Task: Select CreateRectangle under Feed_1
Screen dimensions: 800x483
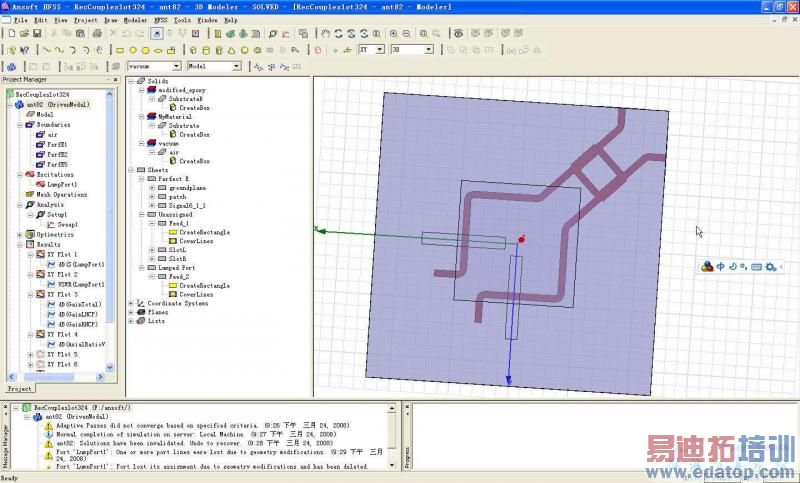Action: pyautogui.click(x=204, y=232)
